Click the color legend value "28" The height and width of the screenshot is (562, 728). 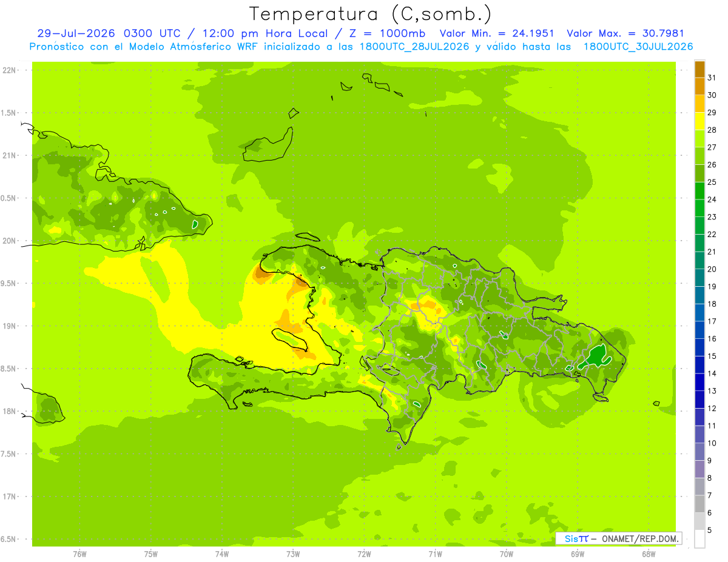click(x=712, y=130)
